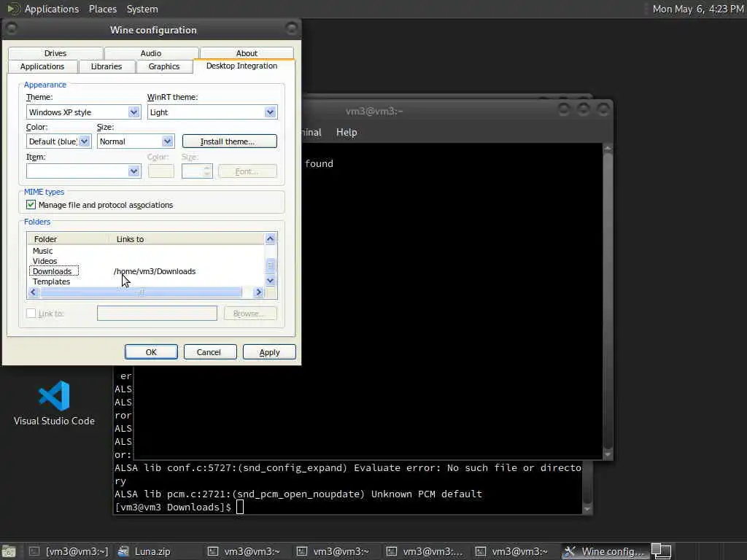Click the terminal window vertical scrollbar

[x=608, y=301]
